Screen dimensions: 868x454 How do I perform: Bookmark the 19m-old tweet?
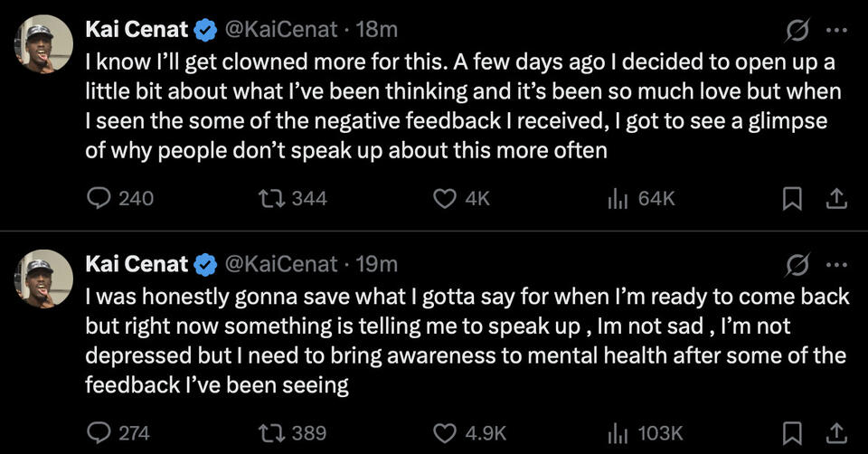pyautogui.click(x=792, y=432)
